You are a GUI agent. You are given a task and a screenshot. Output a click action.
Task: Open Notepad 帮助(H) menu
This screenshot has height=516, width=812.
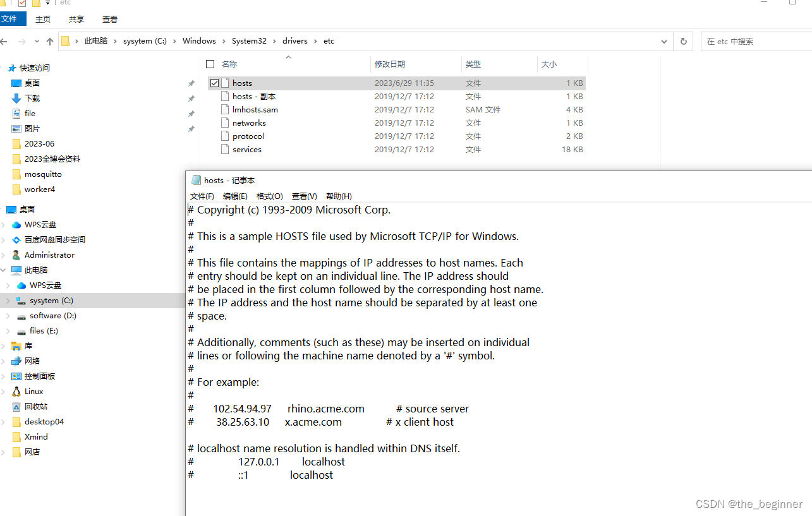339,196
